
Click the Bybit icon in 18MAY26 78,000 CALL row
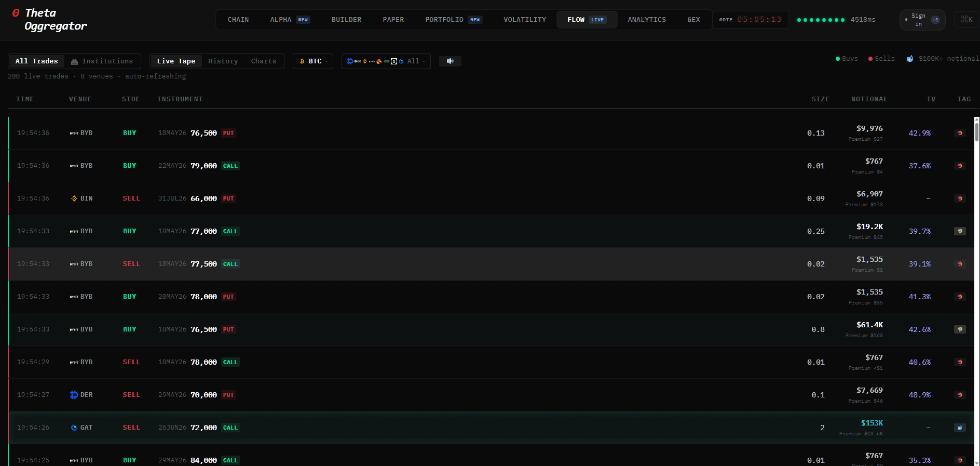click(74, 362)
